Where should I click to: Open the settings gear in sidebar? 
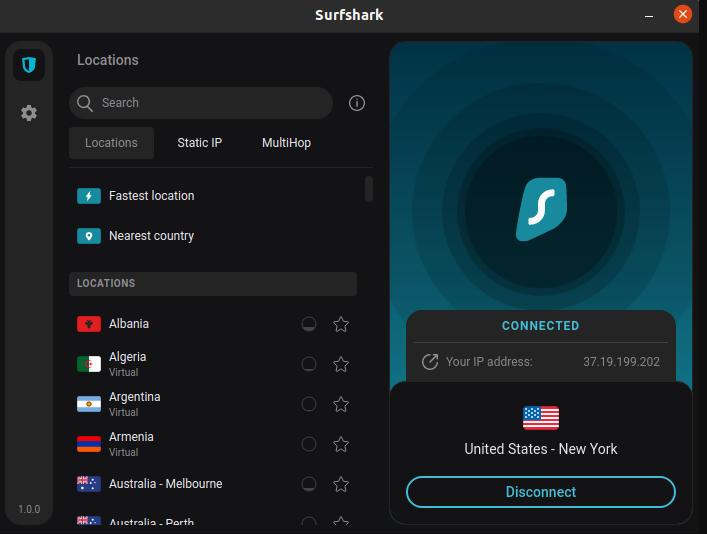coord(29,113)
